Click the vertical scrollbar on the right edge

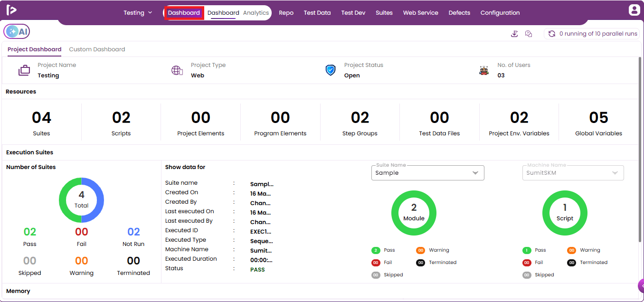[x=641, y=150]
